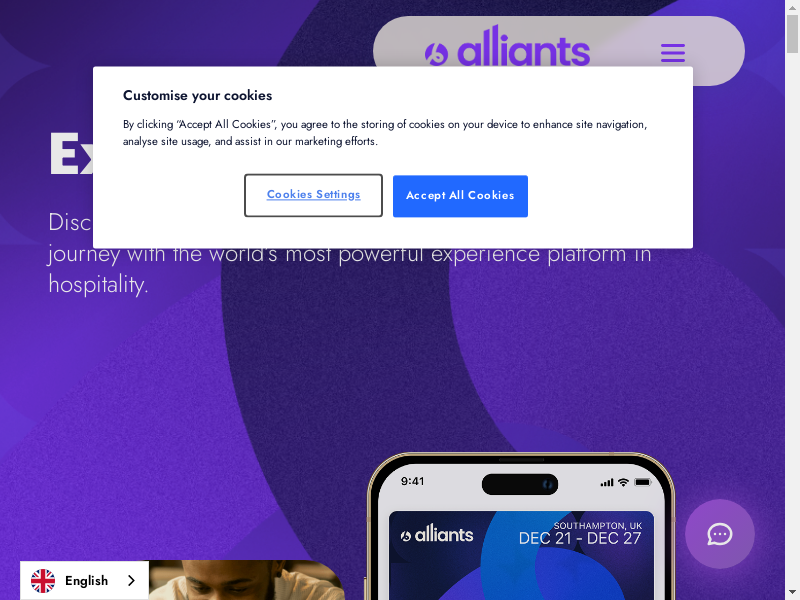This screenshot has width=800, height=600.
Task: Open the hamburger navigation menu
Action: (672, 53)
